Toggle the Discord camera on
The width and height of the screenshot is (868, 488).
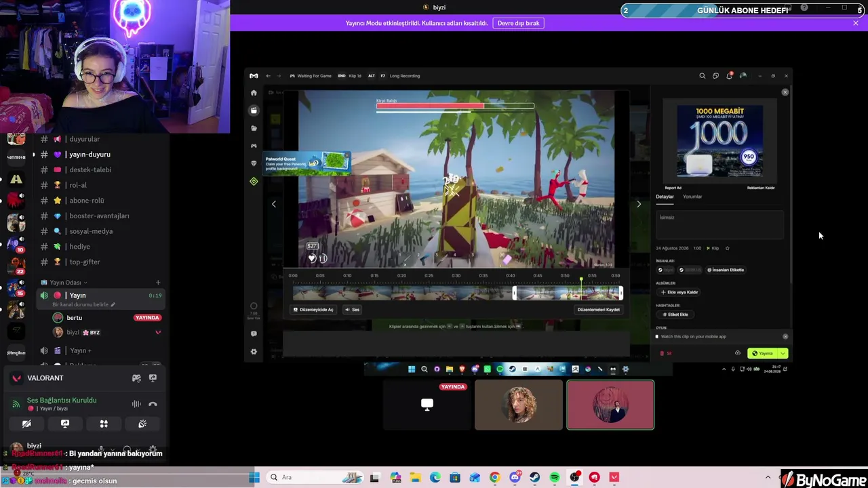pos(26,424)
